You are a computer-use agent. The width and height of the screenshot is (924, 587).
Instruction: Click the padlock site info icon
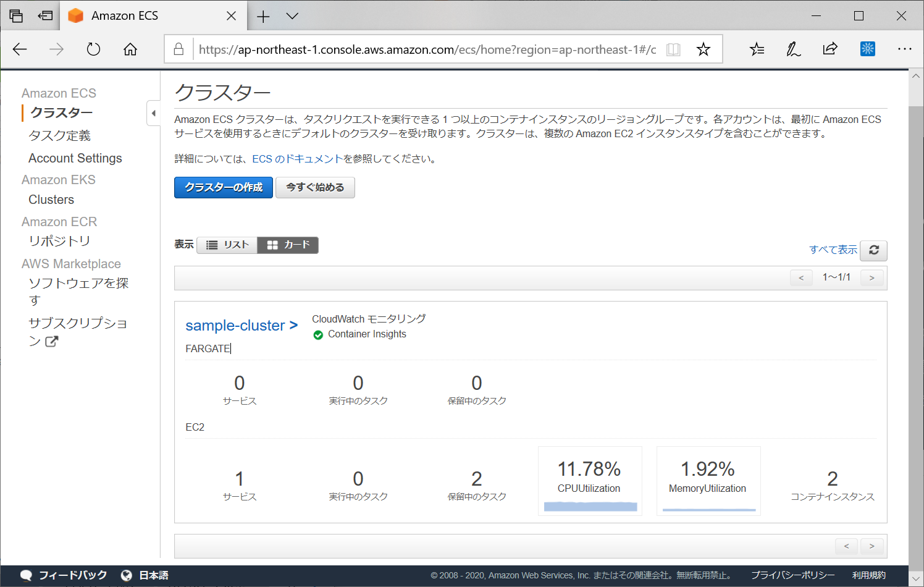coord(178,49)
